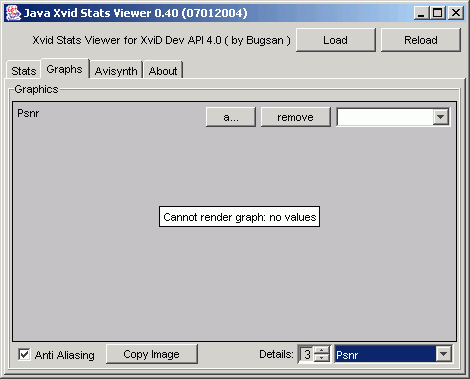This screenshot has width=470, height=379.
Task: Minimize the Xvid Stats Viewer window
Action: tap(421, 13)
